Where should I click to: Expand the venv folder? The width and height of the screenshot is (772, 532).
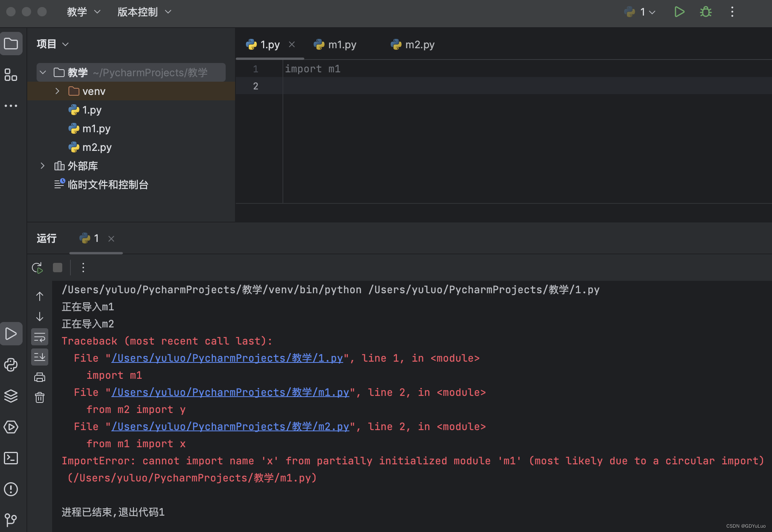[x=57, y=91]
